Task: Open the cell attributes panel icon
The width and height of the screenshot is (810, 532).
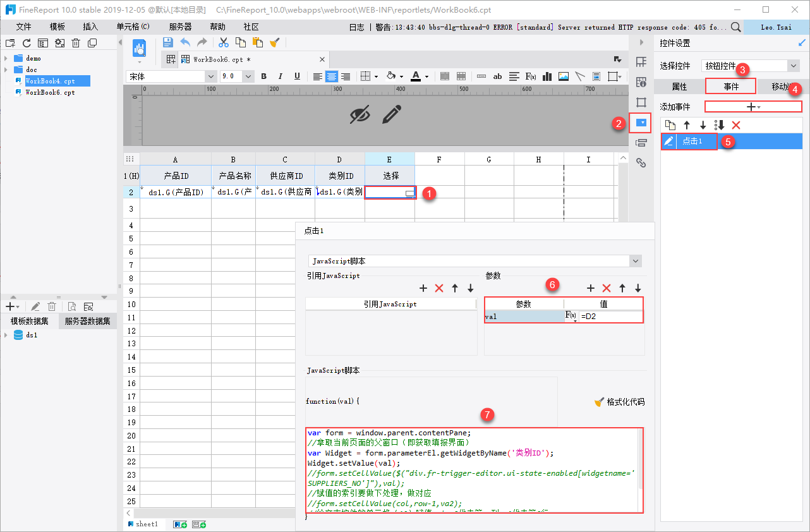Action: [x=641, y=82]
